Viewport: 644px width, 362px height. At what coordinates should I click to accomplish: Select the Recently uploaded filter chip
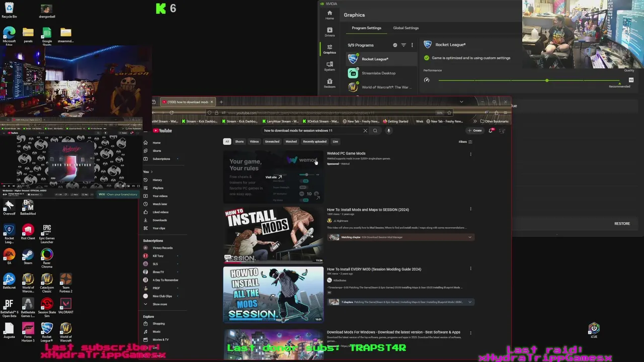coord(314,142)
